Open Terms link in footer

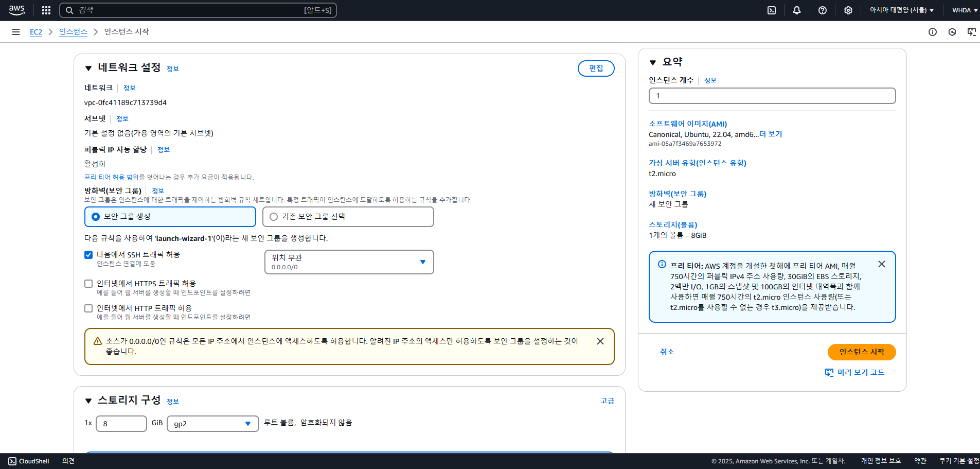[920, 461]
